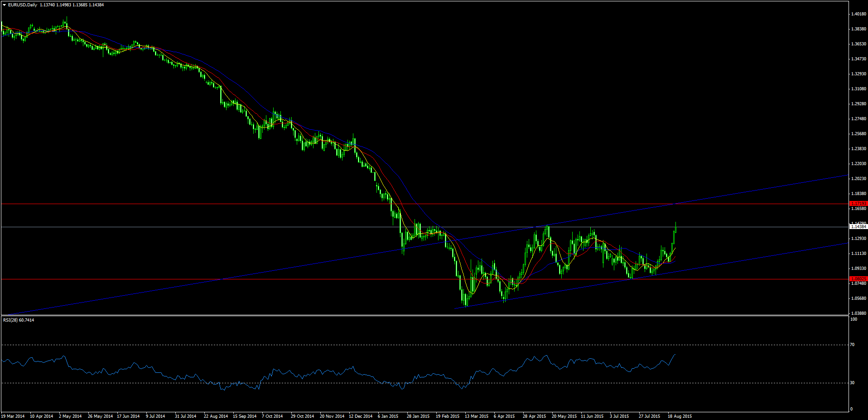868x420 pixels.
Task: Click the 28 Apr 2015 date label
Action: click(534, 416)
